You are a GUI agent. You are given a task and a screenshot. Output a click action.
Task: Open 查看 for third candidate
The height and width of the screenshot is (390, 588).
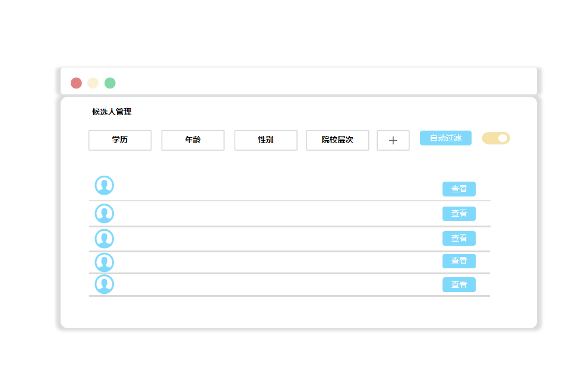point(459,238)
